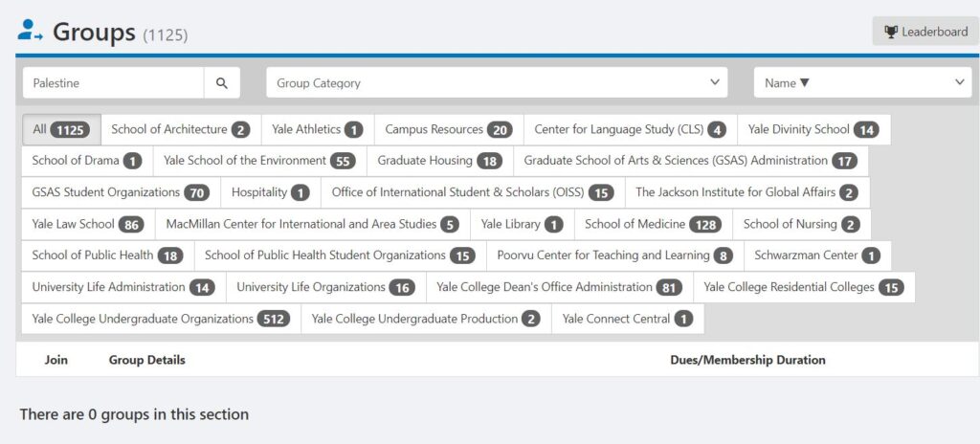Filter by Yale College Residential Colleges
This screenshot has width=980, height=444.
804,287
